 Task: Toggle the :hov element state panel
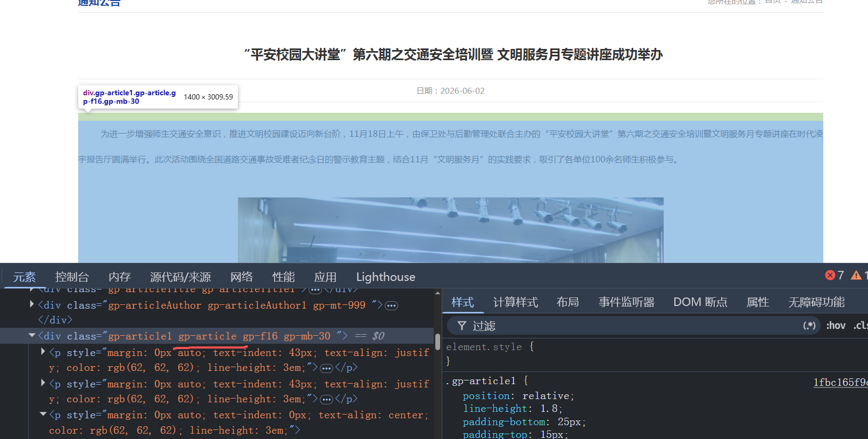coord(836,326)
